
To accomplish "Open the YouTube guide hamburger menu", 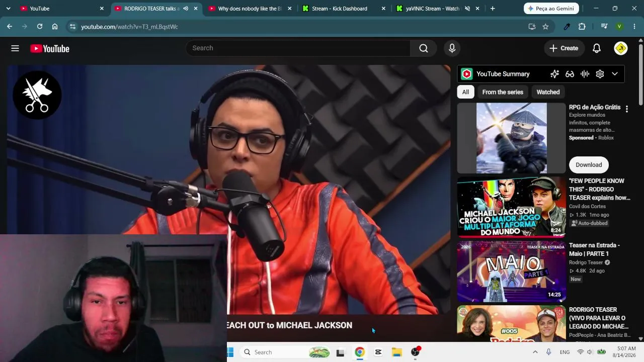I will (15, 48).
